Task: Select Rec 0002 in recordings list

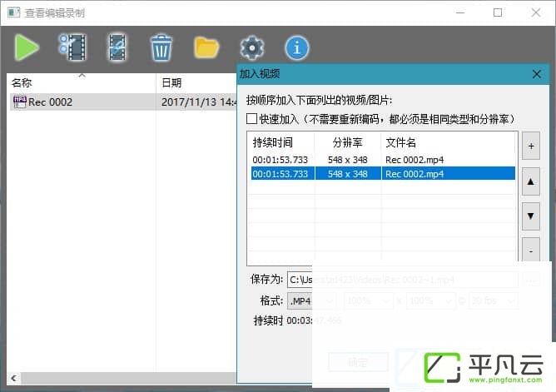Action: pos(122,102)
